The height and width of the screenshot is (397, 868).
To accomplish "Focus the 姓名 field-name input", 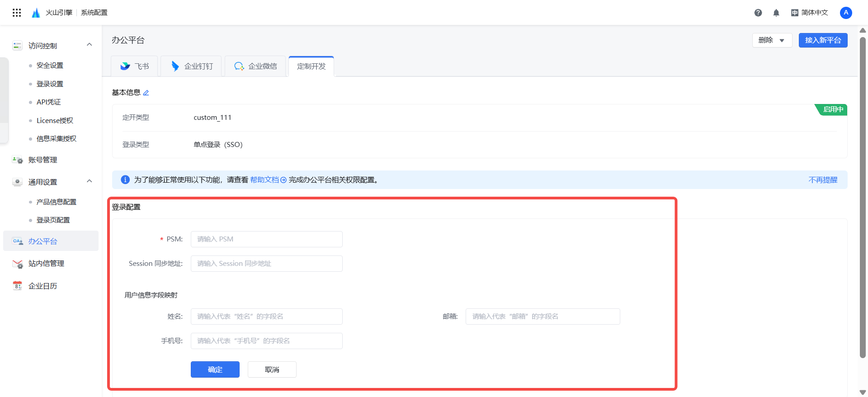I will click(267, 317).
